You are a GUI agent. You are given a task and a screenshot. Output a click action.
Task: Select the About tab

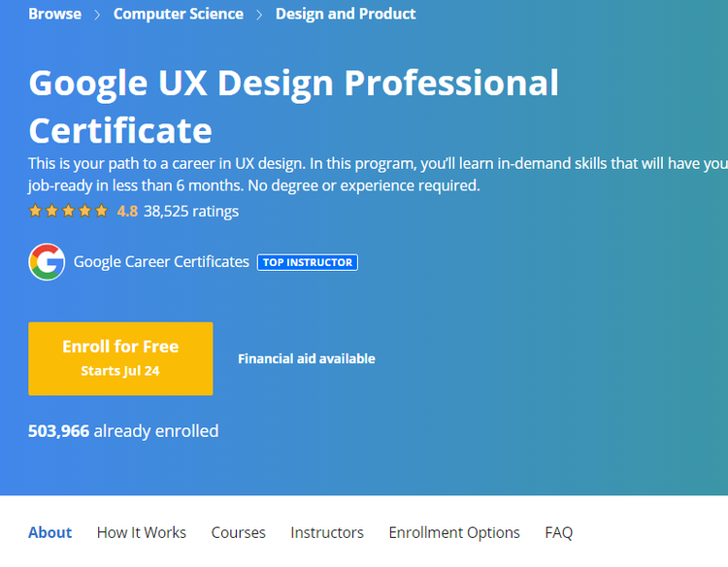(50, 532)
